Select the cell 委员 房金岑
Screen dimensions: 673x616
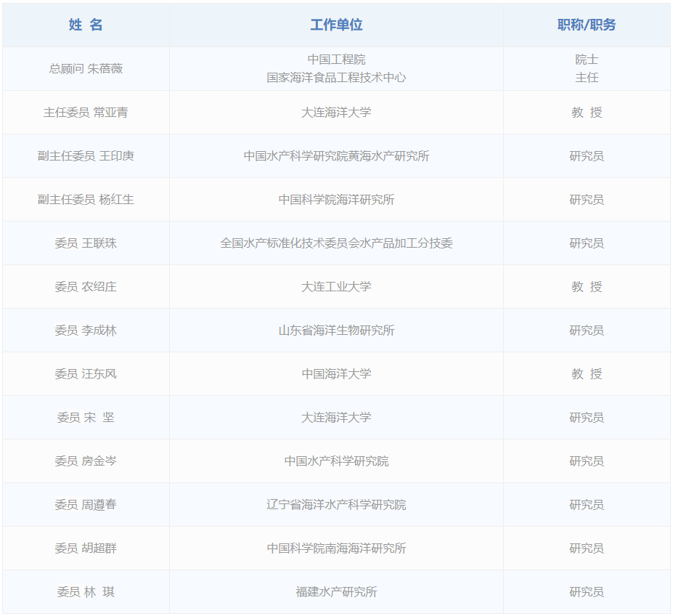click(x=86, y=461)
